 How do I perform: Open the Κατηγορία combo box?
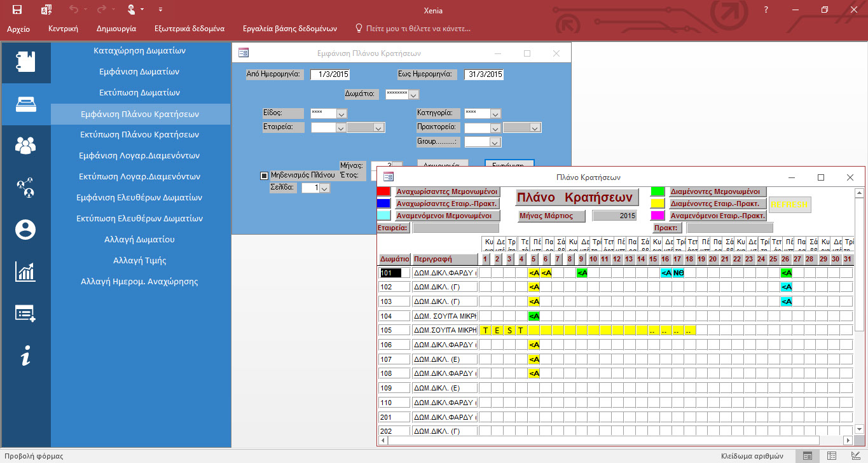(x=496, y=114)
